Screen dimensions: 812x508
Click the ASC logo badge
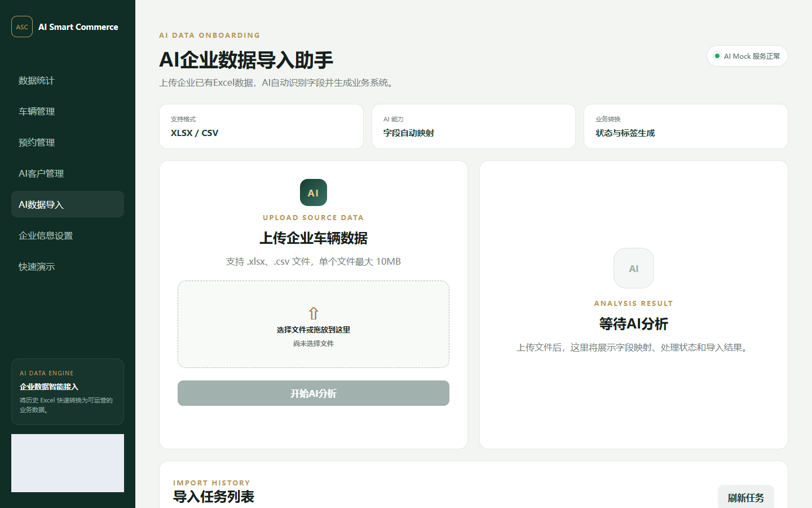pyautogui.click(x=22, y=27)
